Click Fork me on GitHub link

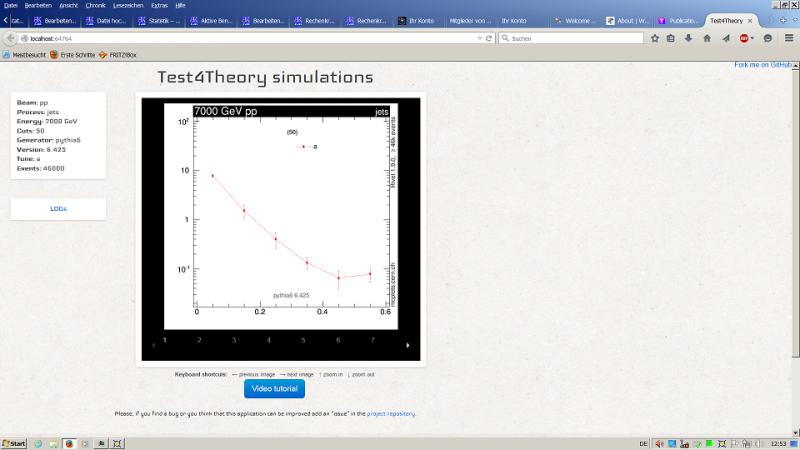tap(763, 65)
